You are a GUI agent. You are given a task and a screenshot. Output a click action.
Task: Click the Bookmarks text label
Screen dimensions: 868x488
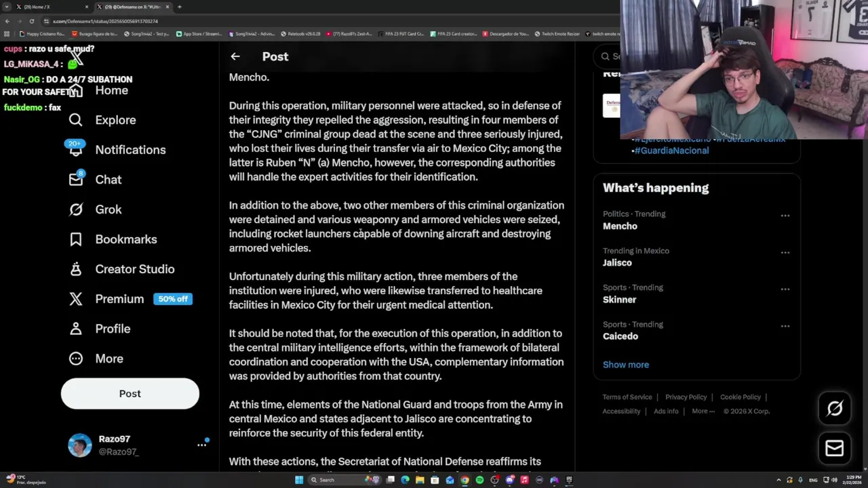[126, 239]
